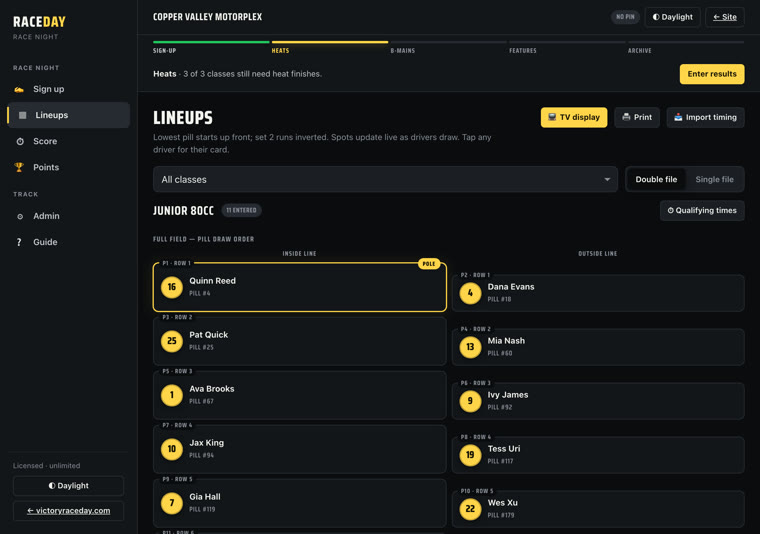760x534 pixels.
Task: Click kart number 25 badge for Pat Quick
Action: tap(172, 341)
